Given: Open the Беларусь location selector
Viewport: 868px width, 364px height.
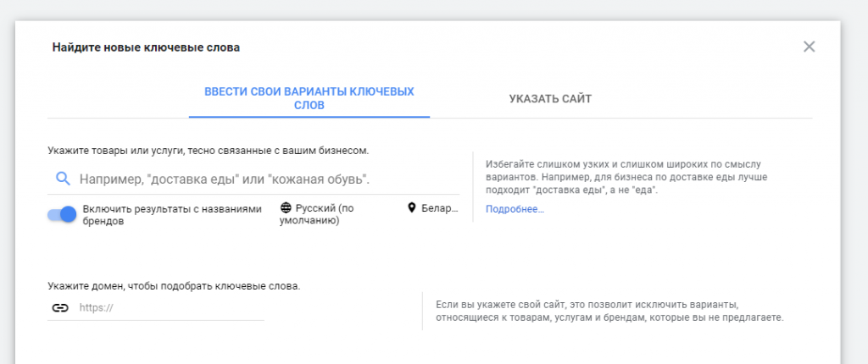Looking at the screenshot, I should (439, 207).
